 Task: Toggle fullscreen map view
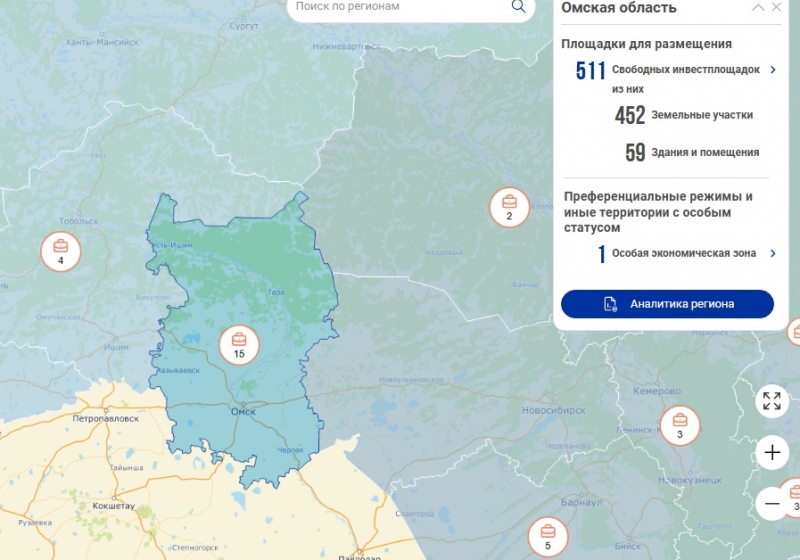(x=772, y=401)
